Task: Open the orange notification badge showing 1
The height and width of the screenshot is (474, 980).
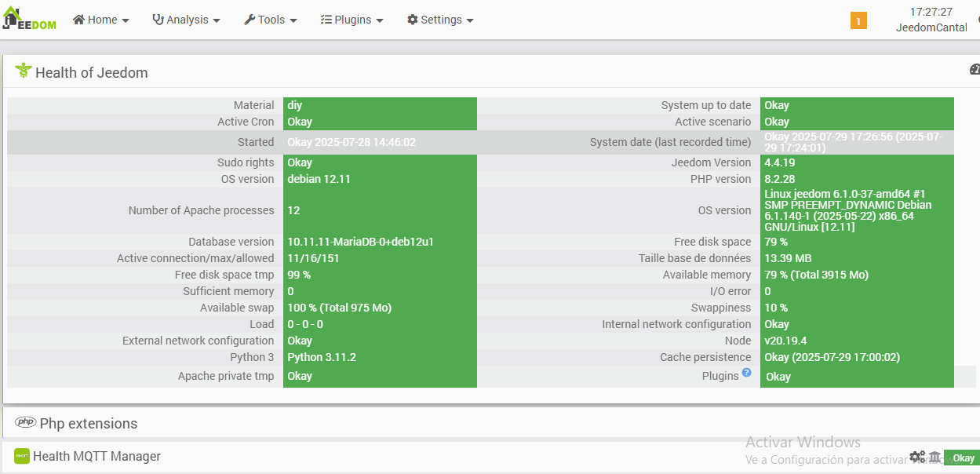Action: tap(858, 21)
